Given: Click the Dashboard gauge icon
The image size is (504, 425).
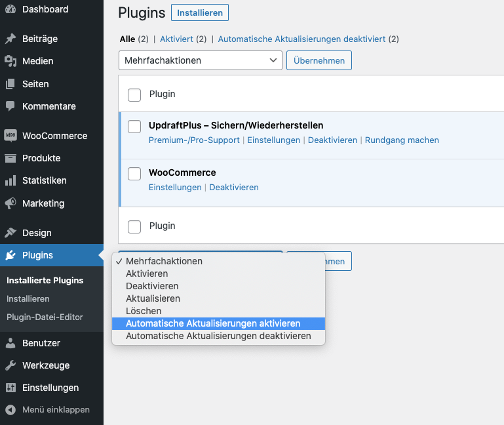Looking at the screenshot, I should [10, 9].
